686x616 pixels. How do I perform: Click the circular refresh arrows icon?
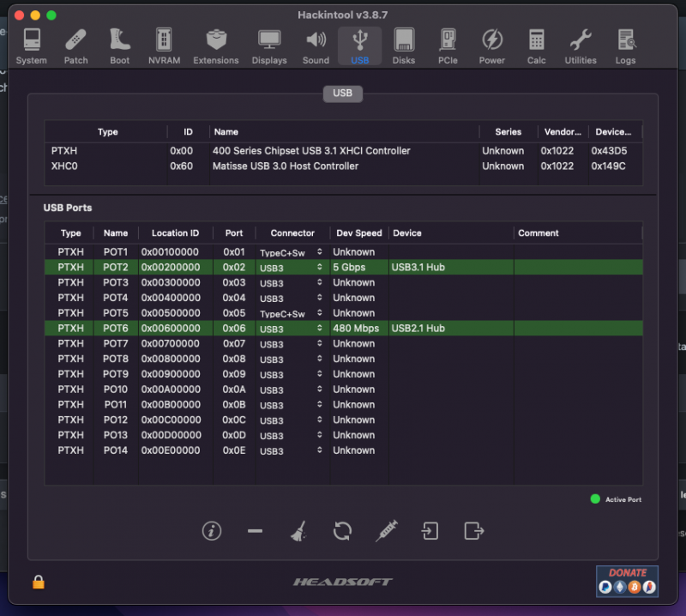[342, 531]
